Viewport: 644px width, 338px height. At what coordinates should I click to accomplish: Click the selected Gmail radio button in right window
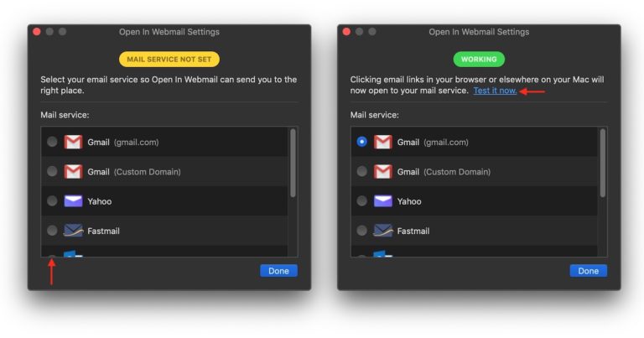(x=361, y=142)
